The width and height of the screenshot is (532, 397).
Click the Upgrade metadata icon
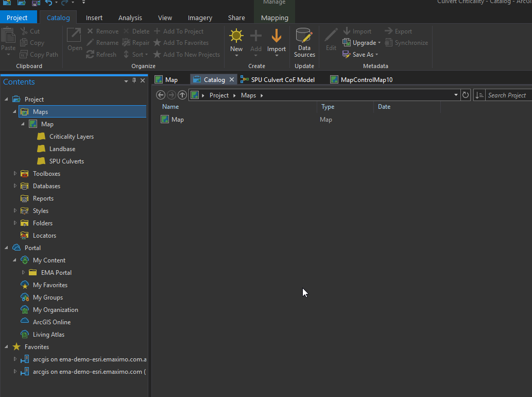347,42
